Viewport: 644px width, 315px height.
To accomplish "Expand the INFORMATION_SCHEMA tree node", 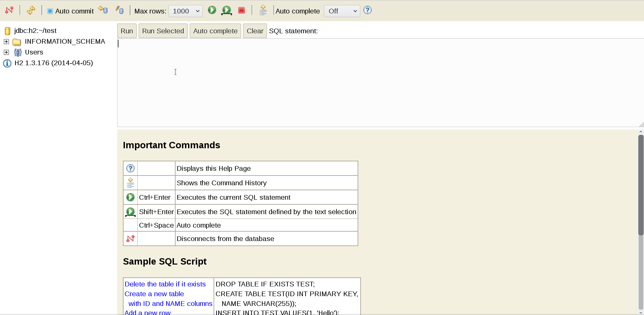I will click(6, 42).
